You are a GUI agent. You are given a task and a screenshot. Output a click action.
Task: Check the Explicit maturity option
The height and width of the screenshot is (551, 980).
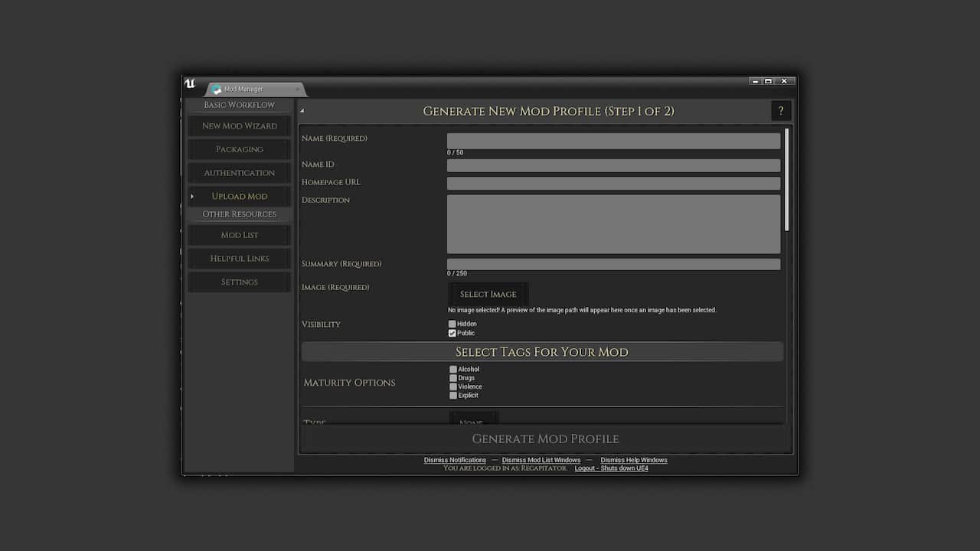click(453, 396)
